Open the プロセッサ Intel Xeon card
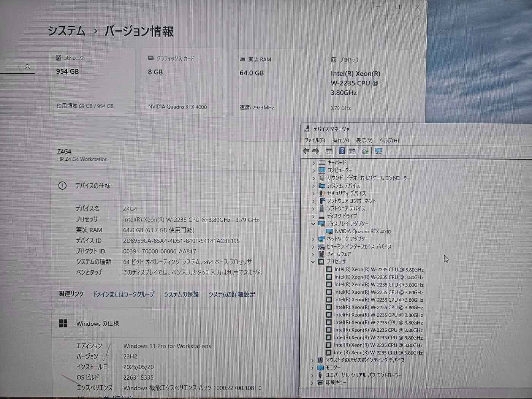The width and height of the screenshot is (532, 399). click(367, 83)
